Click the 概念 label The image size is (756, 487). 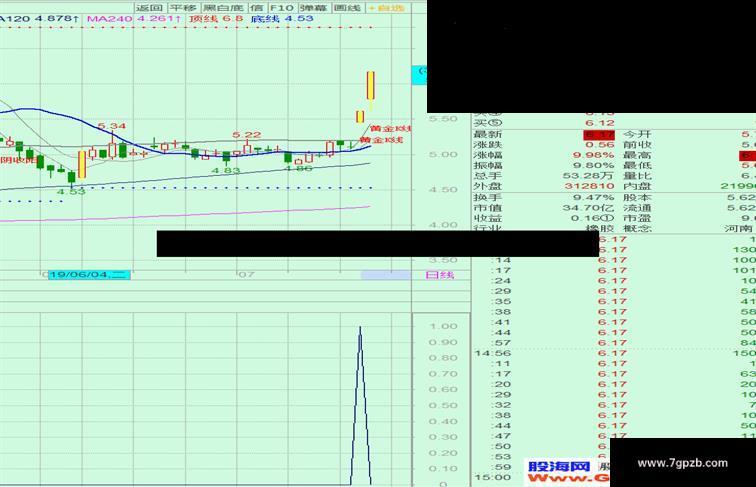click(637, 228)
